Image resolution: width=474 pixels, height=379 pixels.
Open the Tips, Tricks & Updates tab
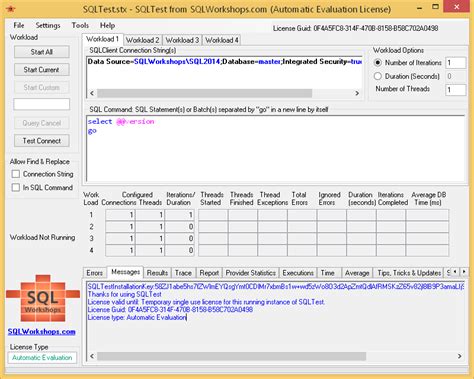pos(409,273)
